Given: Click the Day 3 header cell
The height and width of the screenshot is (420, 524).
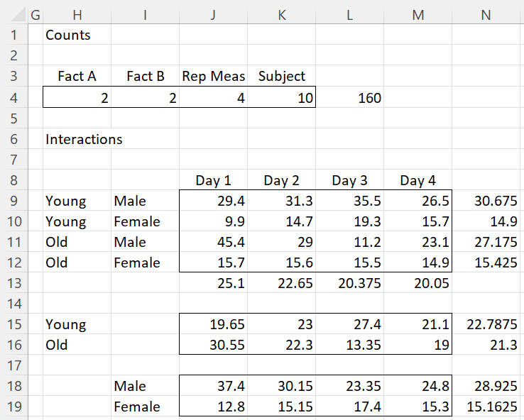Looking at the screenshot, I should coord(349,180).
